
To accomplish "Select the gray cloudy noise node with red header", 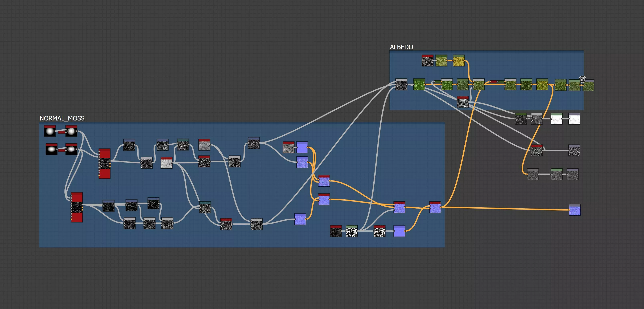I will tap(204, 145).
